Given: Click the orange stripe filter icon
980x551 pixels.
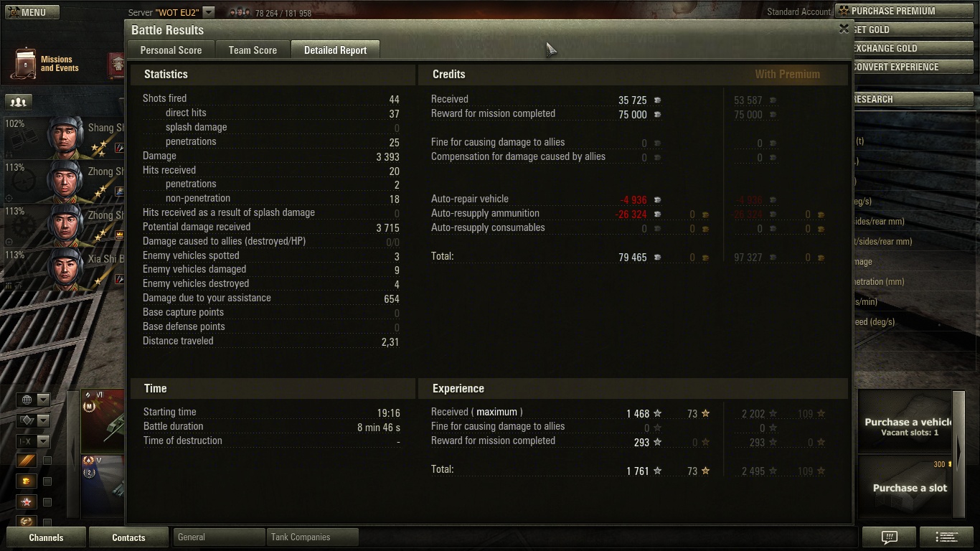Looking at the screenshot, I should click(27, 461).
